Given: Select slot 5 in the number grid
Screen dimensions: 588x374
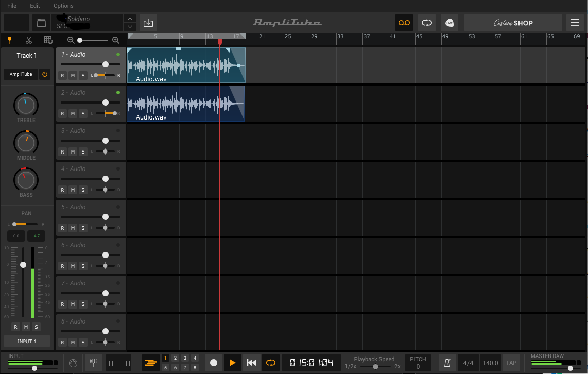Looking at the screenshot, I should click(x=165, y=368).
